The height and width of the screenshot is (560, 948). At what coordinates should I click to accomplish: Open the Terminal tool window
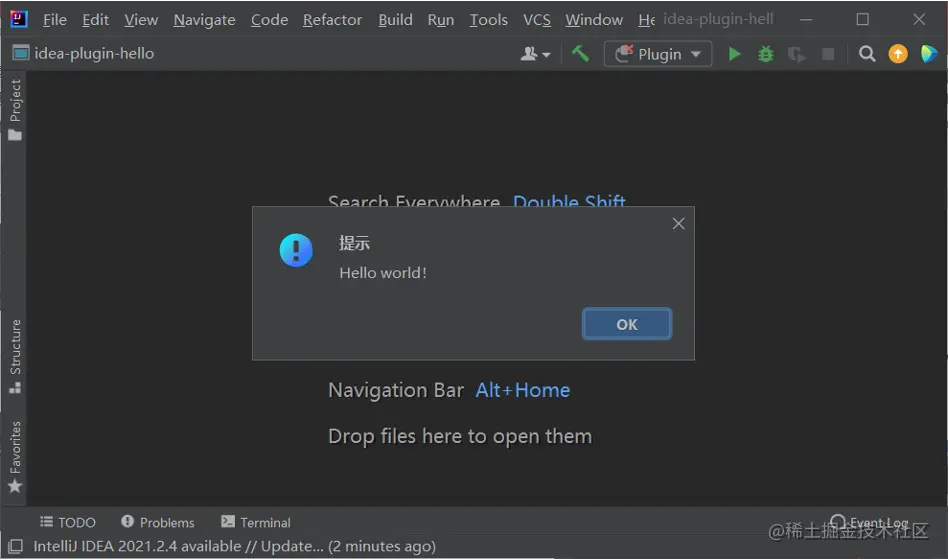pyautogui.click(x=256, y=522)
